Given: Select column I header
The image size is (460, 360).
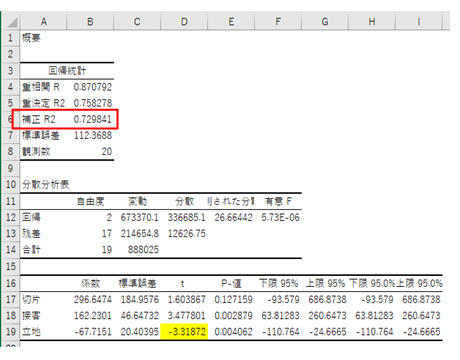Looking at the screenshot, I should point(419,22).
